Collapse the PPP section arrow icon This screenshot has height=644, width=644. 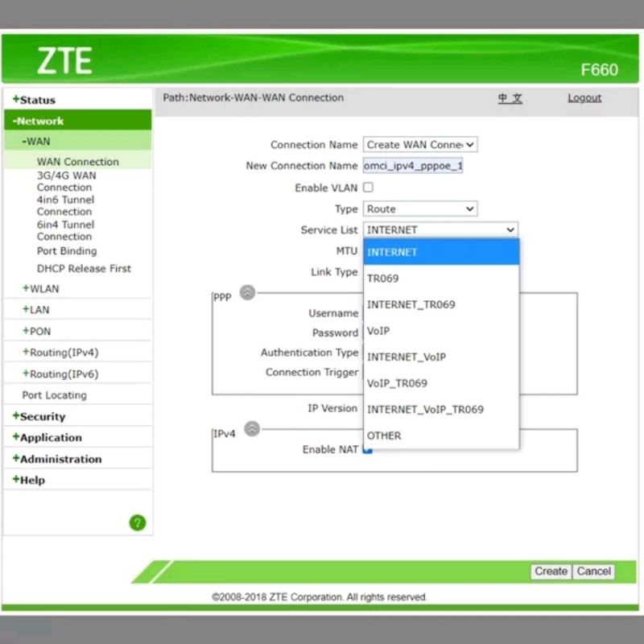[248, 293]
